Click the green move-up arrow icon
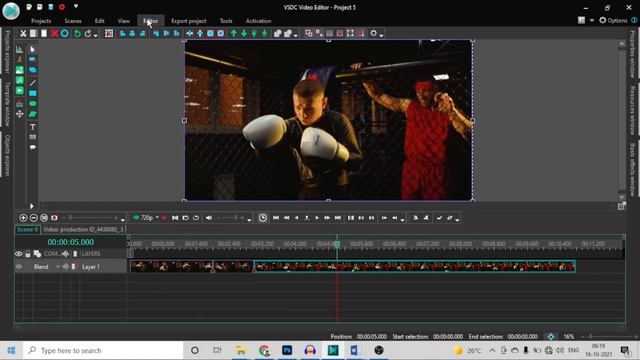Image resolution: width=640 pixels, height=360 pixels. [233, 33]
